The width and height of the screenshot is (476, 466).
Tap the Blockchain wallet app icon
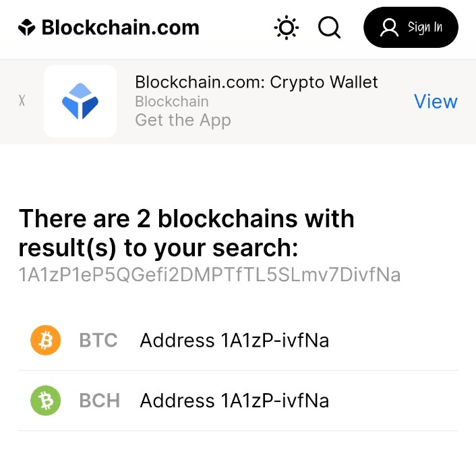click(x=80, y=101)
